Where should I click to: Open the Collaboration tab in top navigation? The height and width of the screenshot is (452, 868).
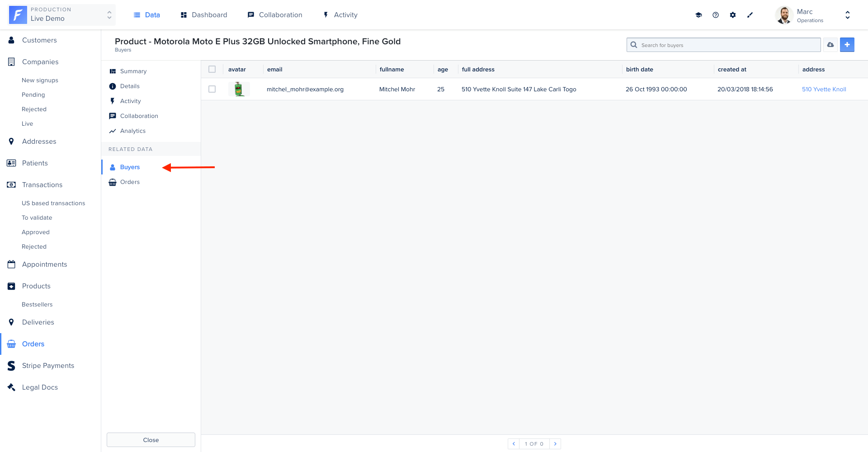(275, 15)
